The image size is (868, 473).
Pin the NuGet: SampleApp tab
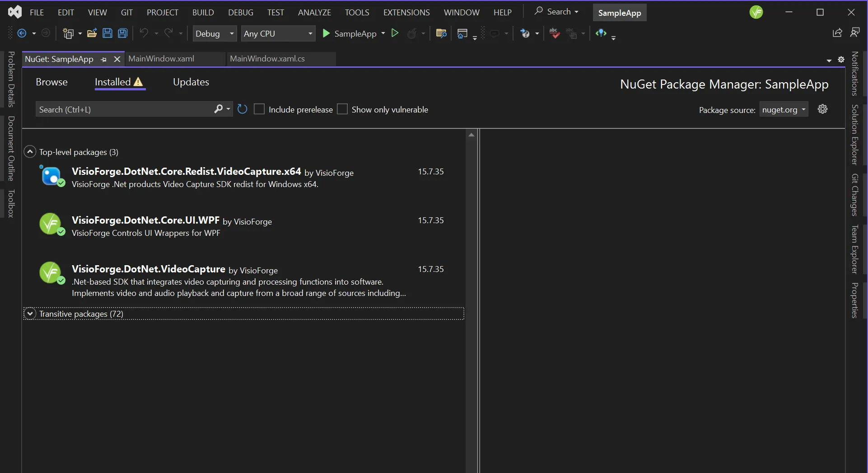(x=104, y=59)
